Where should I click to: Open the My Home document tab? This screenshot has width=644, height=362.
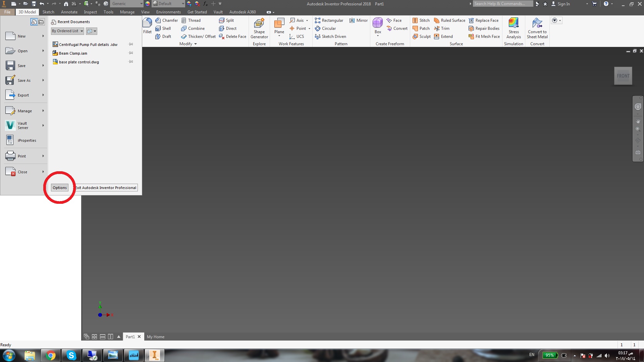tap(156, 337)
